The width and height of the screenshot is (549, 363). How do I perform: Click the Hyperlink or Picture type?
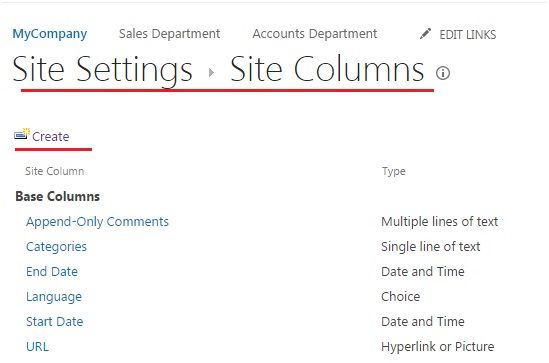[x=438, y=347]
